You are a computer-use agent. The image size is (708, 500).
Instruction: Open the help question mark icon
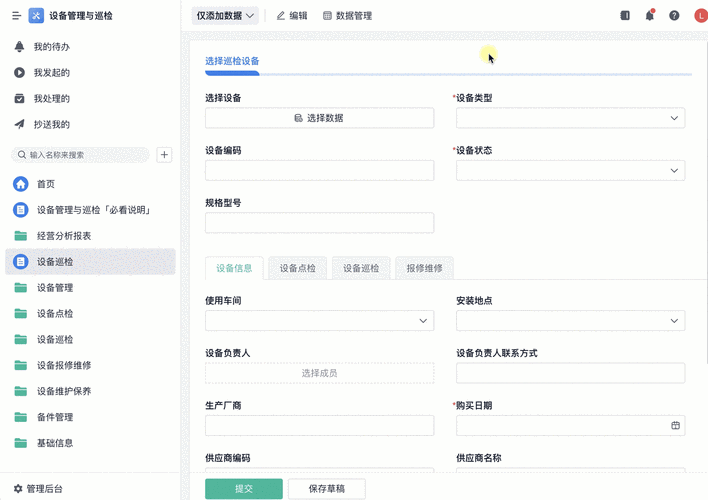674,16
